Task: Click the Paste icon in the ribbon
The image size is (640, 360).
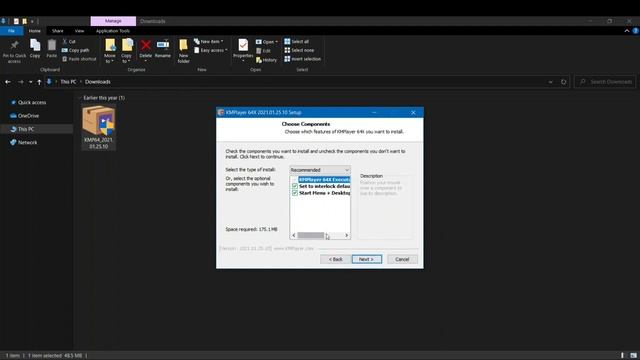Action: (x=51, y=49)
